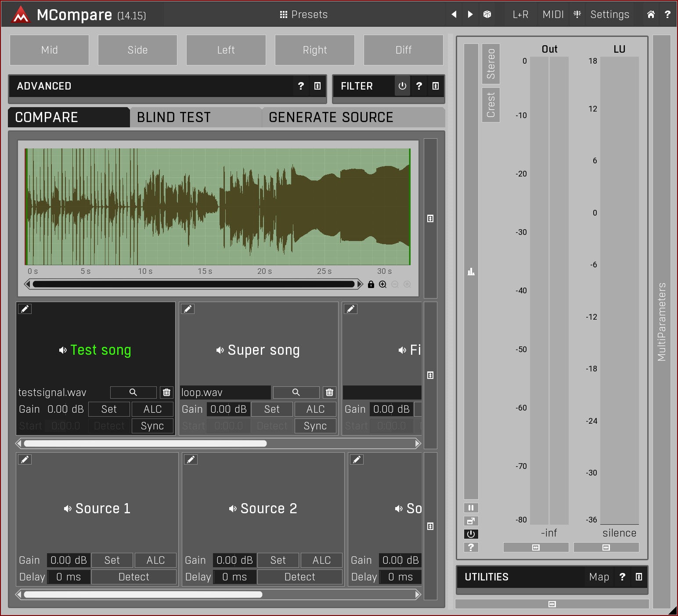Click the zoom-in magnifier below waveform

pos(383,284)
